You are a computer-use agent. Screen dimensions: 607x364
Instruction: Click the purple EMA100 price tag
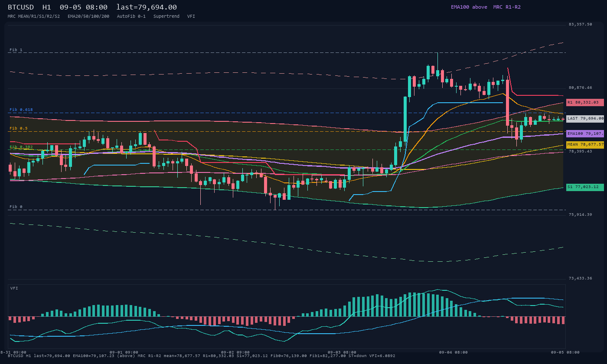pyautogui.click(x=585, y=133)
